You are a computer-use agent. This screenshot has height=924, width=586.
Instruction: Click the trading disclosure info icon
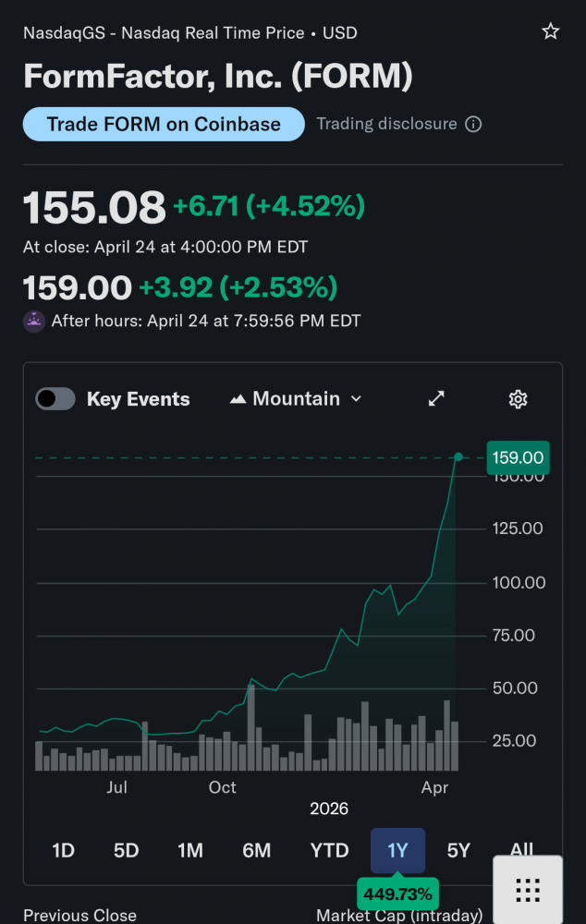[x=473, y=124]
